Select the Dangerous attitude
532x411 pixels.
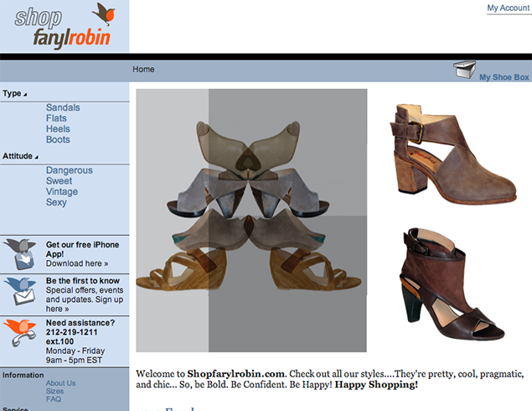point(70,170)
